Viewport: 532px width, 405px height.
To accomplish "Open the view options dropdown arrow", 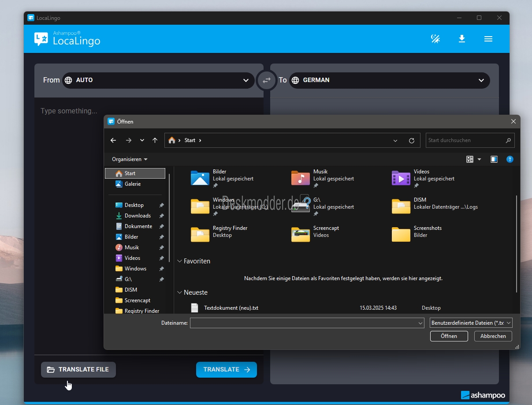I will tap(479, 159).
